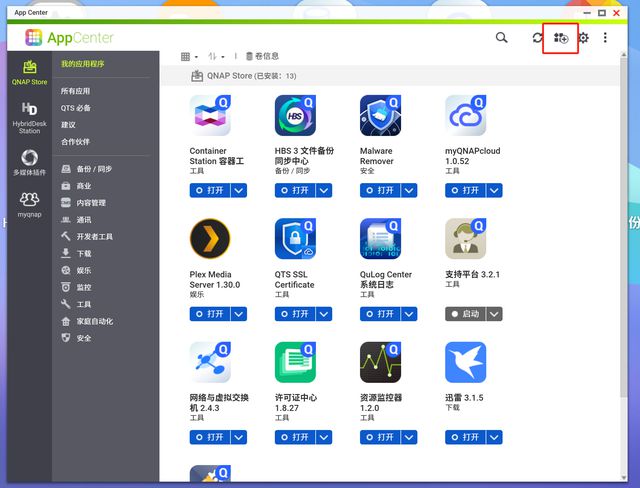Select QNAP Store in left sidebar
The width and height of the screenshot is (640, 488).
[29, 73]
